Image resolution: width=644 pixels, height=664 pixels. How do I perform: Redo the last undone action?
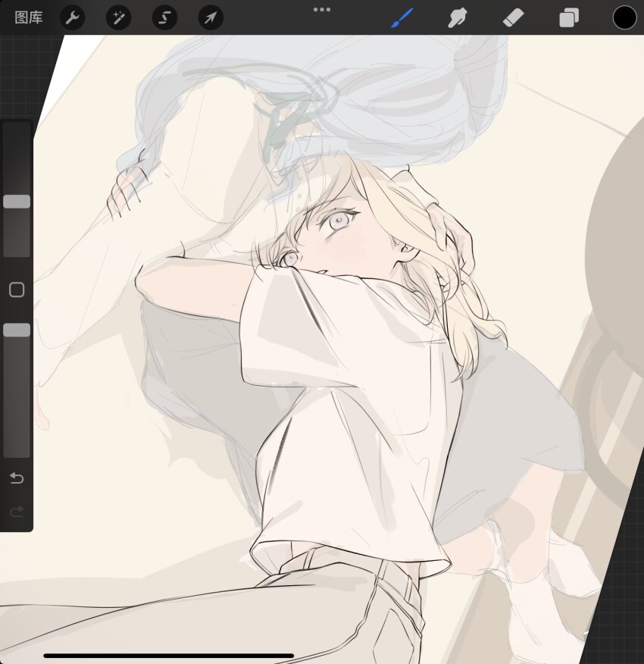tap(17, 512)
